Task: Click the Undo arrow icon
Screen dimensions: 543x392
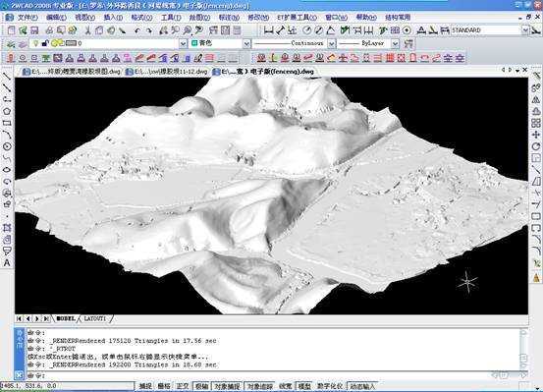Action: coord(137,30)
